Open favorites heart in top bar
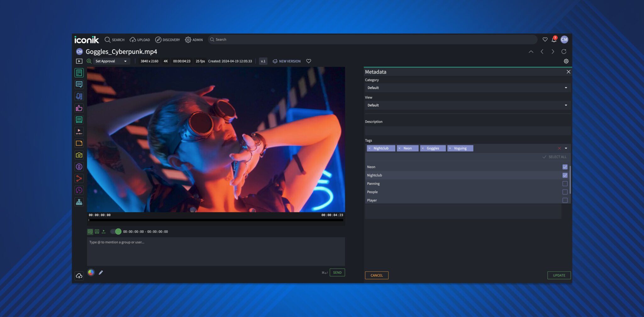The image size is (644, 317). pos(545,39)
